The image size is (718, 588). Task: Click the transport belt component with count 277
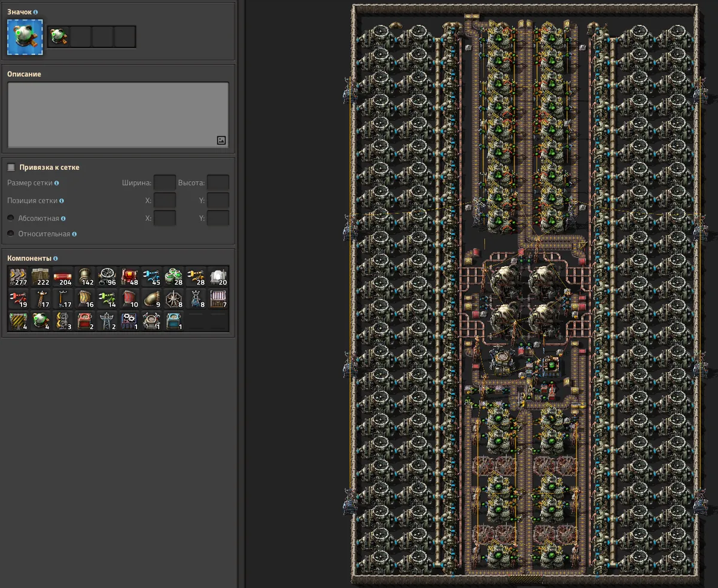click(19, 277)
